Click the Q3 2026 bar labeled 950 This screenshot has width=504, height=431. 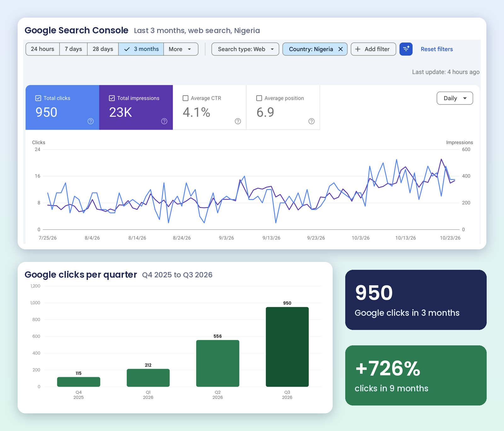tap(287, 347)
